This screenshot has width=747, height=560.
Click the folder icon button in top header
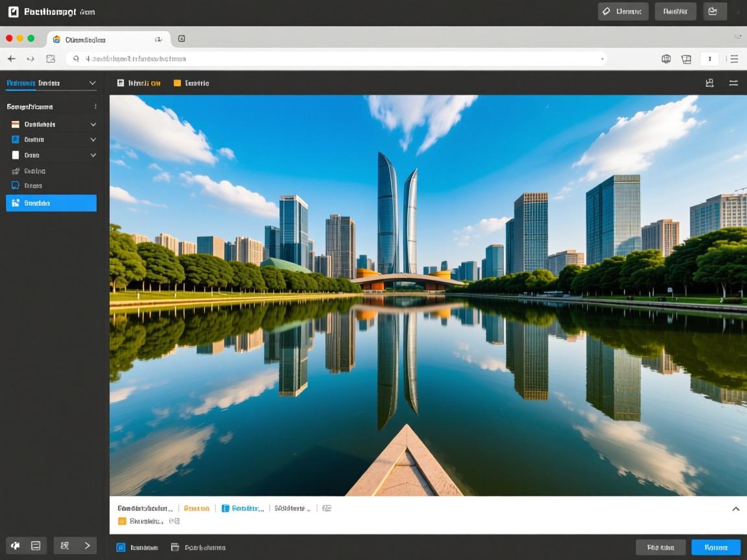click(x=713, y=11)
